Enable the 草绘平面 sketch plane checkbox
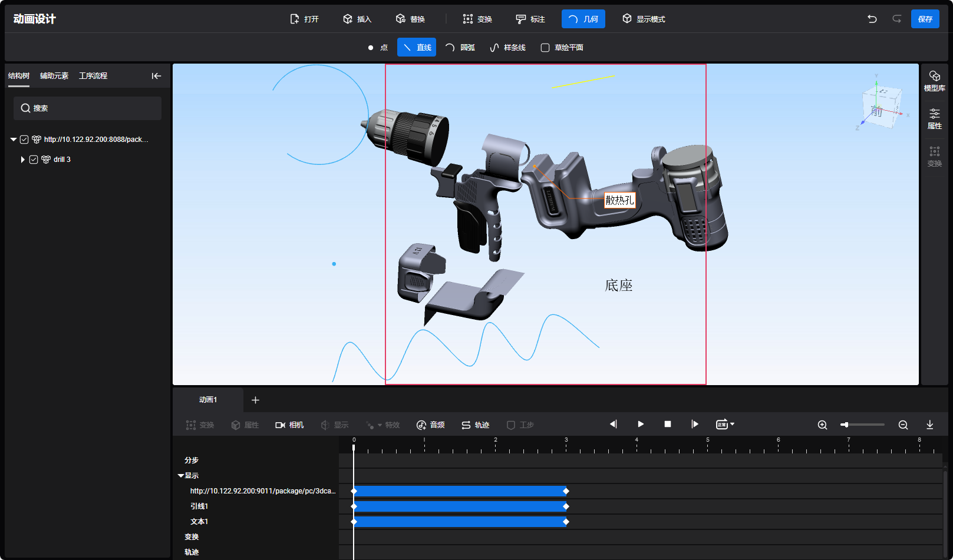 pos(545,48)
